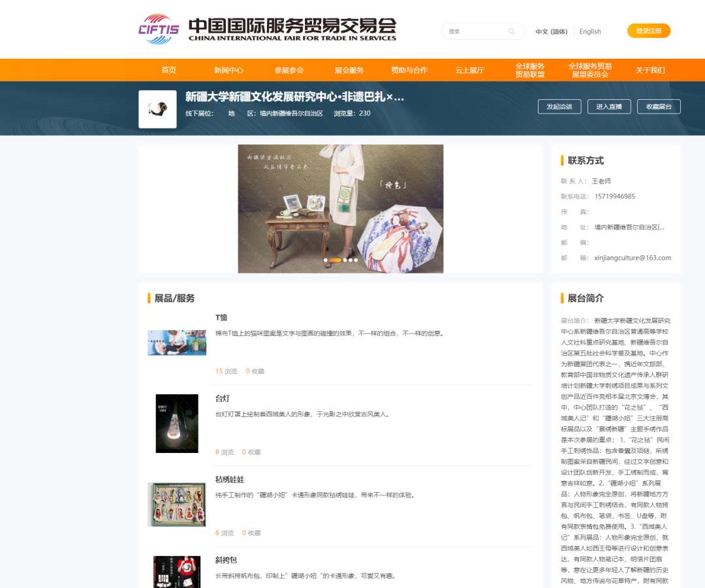Open the 斜挎包 product title
Image resolution: width=705 pixels, height=588 pixels.
[226, 560]
